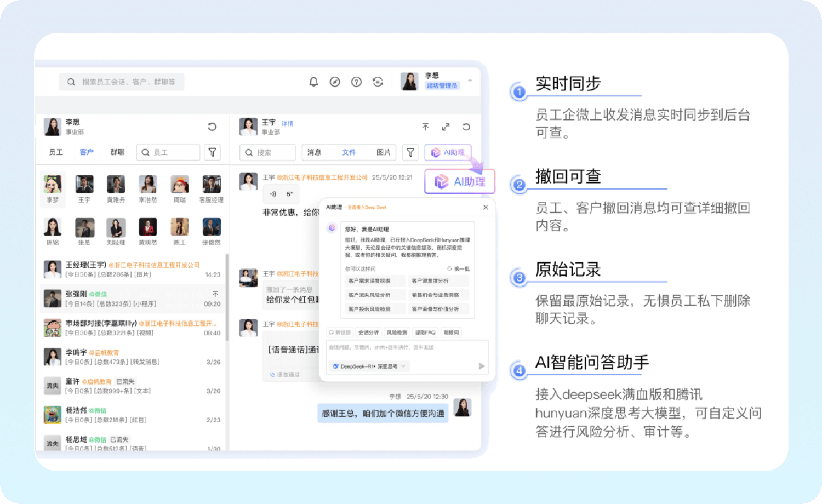Send message with the paper plane icon
This screenshot has width=822, height=504.
(481, 366)
